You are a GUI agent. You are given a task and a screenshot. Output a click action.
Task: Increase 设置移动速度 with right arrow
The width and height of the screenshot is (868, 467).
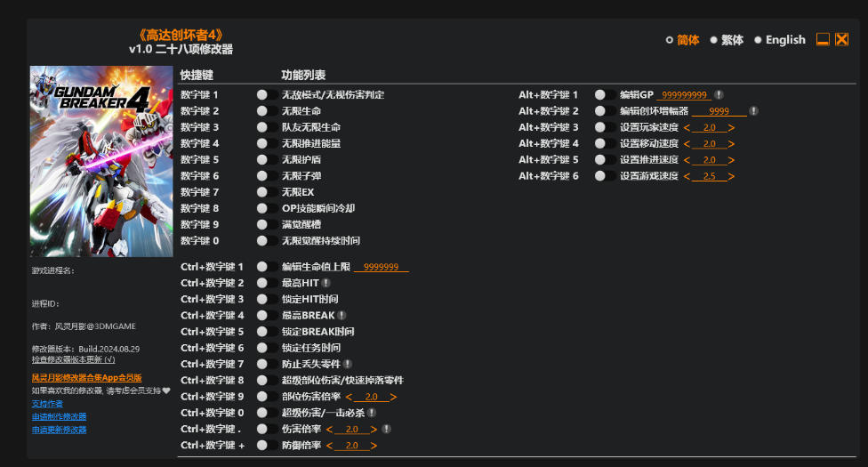731,144
